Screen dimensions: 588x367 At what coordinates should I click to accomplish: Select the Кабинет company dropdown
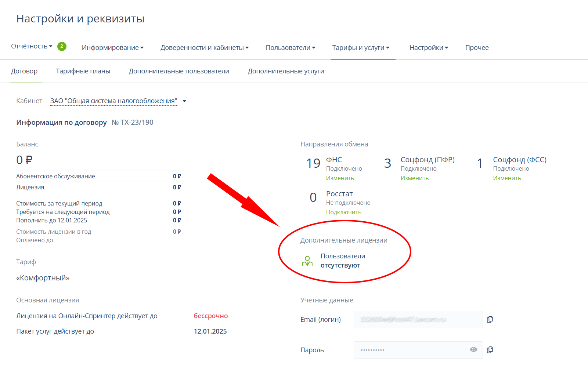pyautogui.click(x=118, y=101)
